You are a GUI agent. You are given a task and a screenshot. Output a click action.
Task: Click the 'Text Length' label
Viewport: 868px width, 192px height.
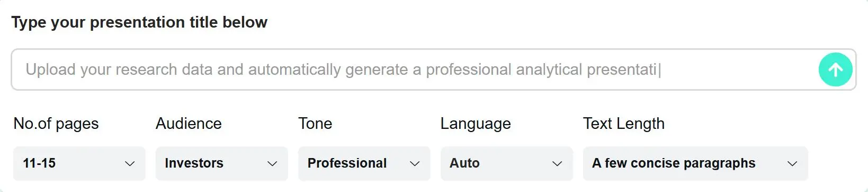coord(624,124)
